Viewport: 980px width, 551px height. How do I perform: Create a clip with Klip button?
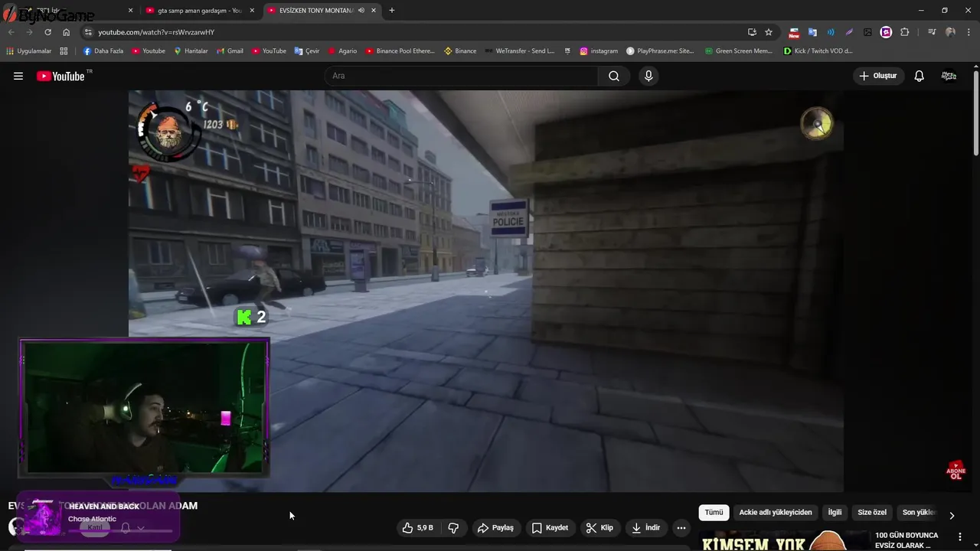coord(599,527)
